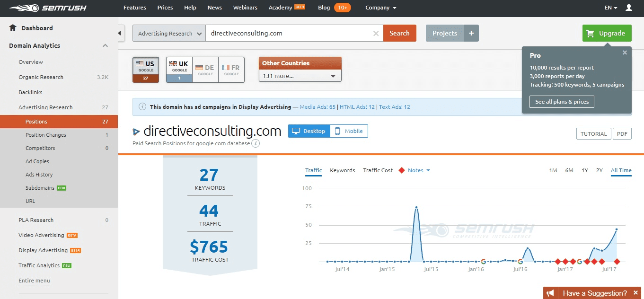Open the user account icon
644x299 pixels.
click(x=629, y=8)
